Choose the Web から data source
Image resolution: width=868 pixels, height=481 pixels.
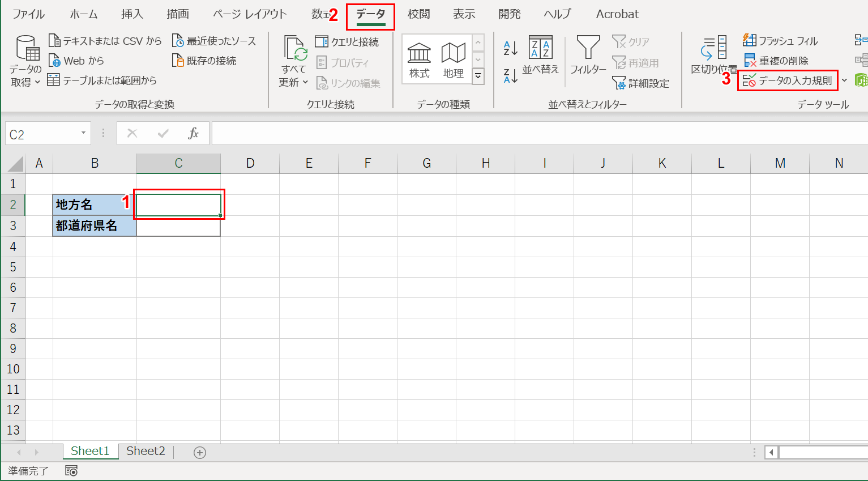click(76, 61)
